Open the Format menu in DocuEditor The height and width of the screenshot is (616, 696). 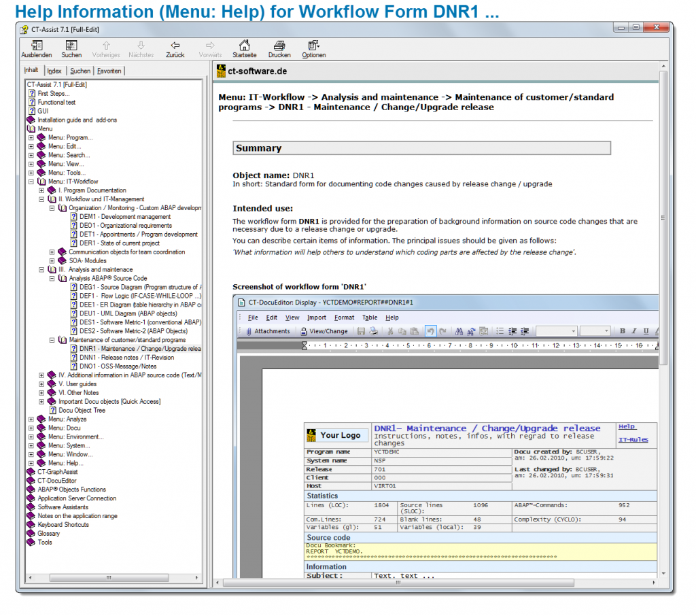[344, 317]
